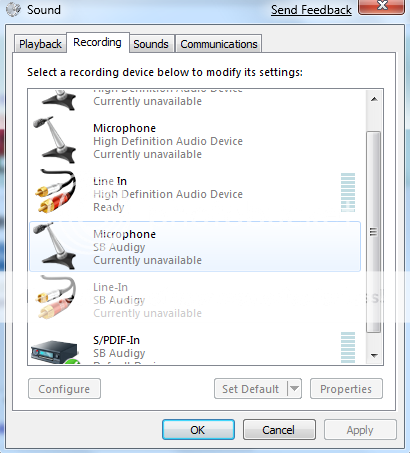This screenshot has height=455, width=410.
Task: Select the 'Line-In' SB Audigy device name
Action: tap(110, 287)
